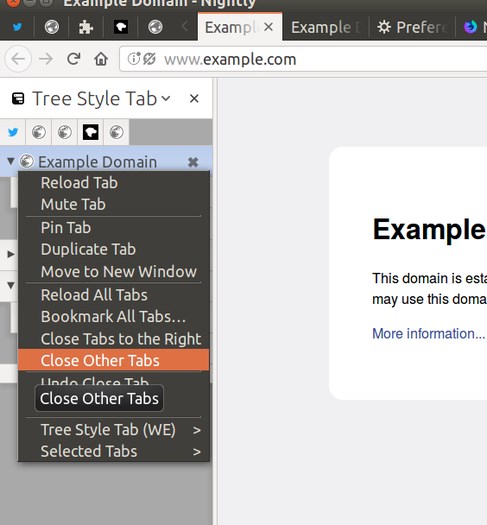Expand the collapsed tree item beside the menu

pyautogui.click(x=11, y=254)
